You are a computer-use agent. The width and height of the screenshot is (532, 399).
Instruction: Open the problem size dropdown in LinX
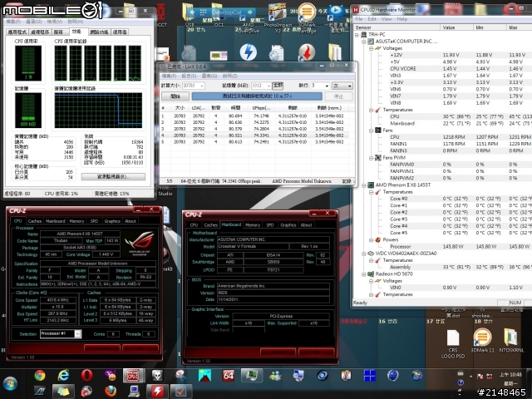pyautogui.click(x=201, y=86)
